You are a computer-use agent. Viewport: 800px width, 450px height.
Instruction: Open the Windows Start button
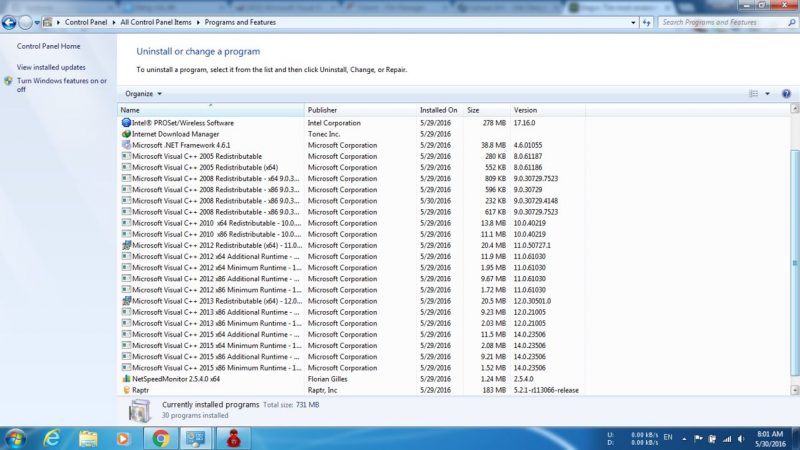click(x=15, y=439)
